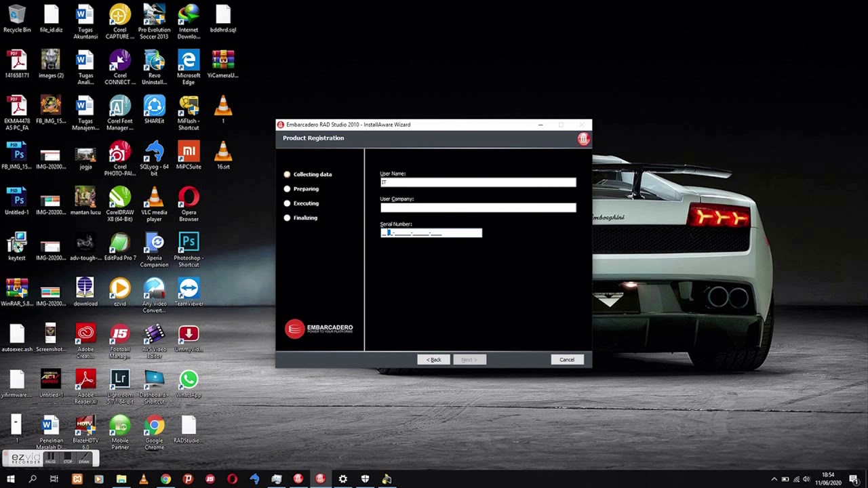Click the Back button in wizard
The height and width of the screenshot is (488, 868).
tap(434, 360)
